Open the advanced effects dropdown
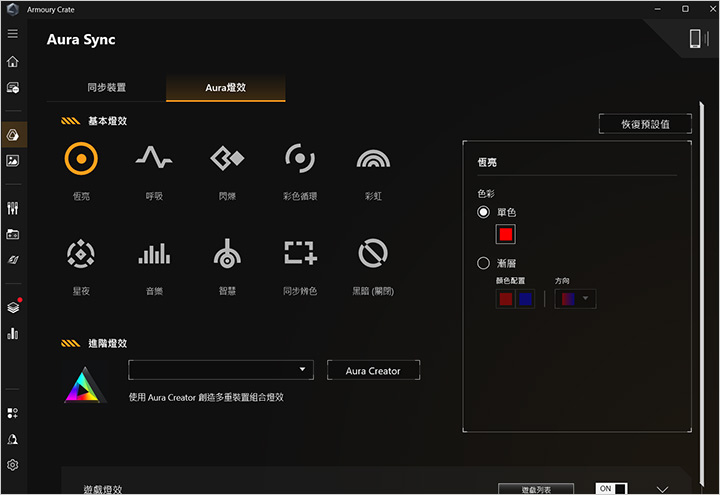The height and width of the screenshot is (495, 720). [221, 370]
